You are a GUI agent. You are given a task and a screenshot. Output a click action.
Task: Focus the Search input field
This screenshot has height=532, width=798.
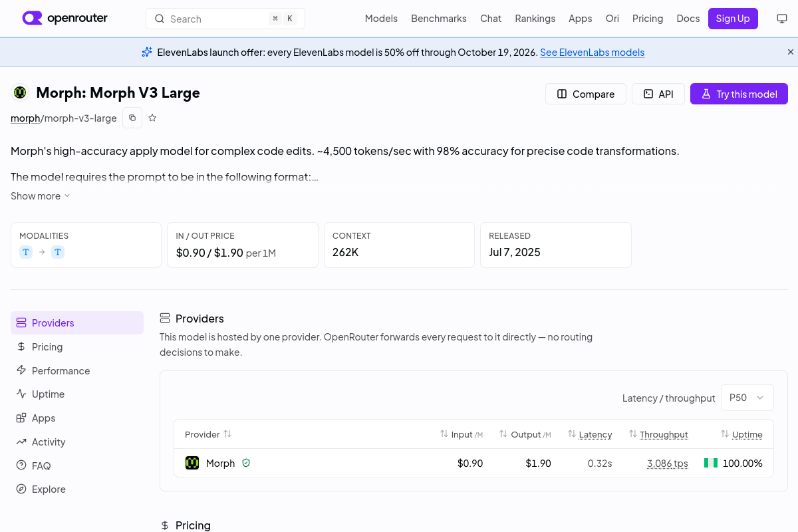(x=225, y=19)
